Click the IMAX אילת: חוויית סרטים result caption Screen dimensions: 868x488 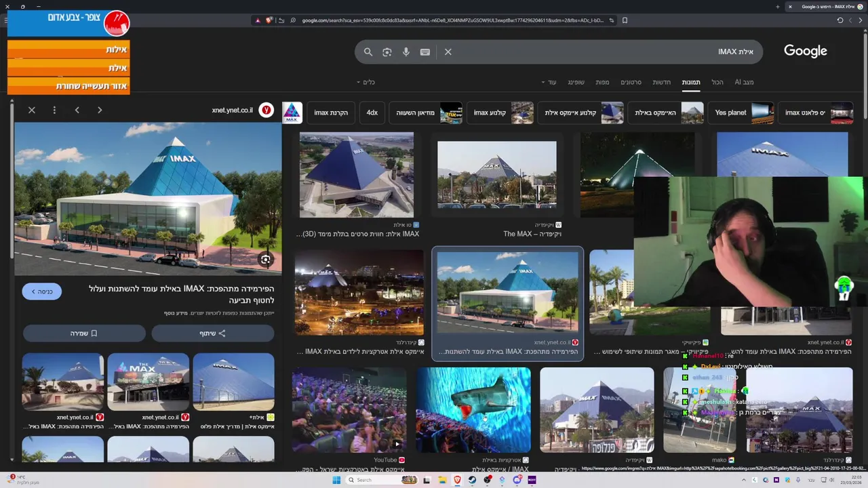[357, 234]
